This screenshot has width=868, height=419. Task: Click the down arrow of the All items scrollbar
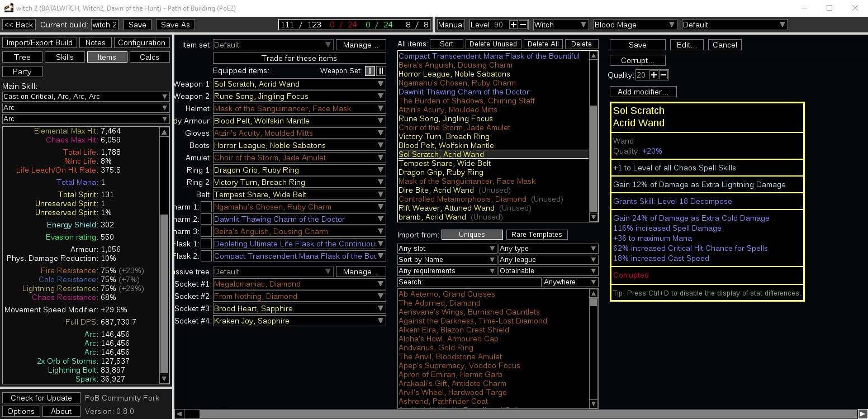(594, 217)
